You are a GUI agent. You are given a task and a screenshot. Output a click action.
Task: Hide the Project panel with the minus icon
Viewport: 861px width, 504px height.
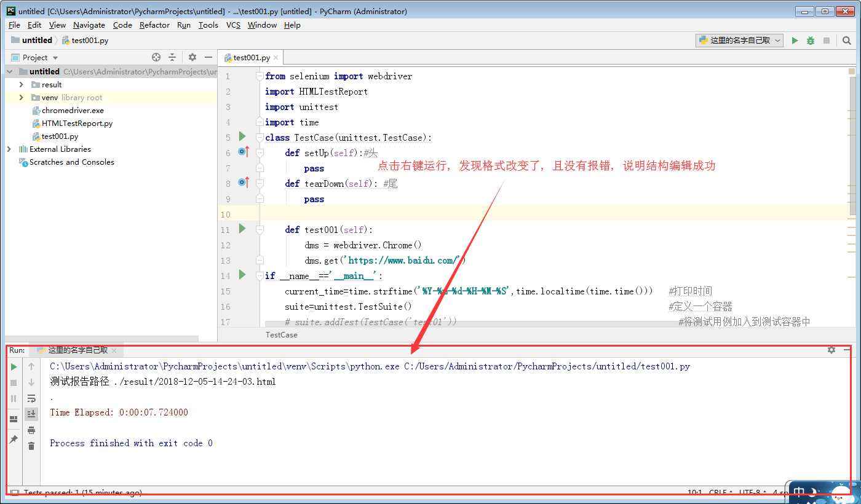tap(208, 57)
